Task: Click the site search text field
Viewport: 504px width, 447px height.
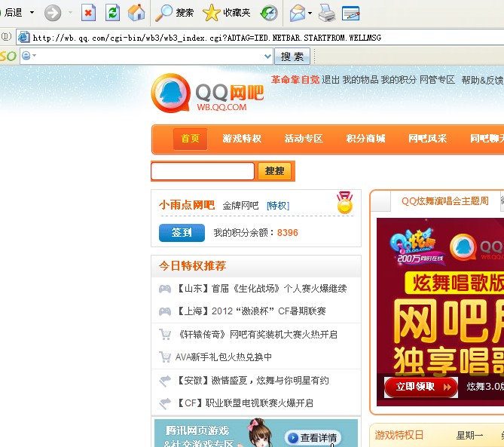Action: pos(203,171)
